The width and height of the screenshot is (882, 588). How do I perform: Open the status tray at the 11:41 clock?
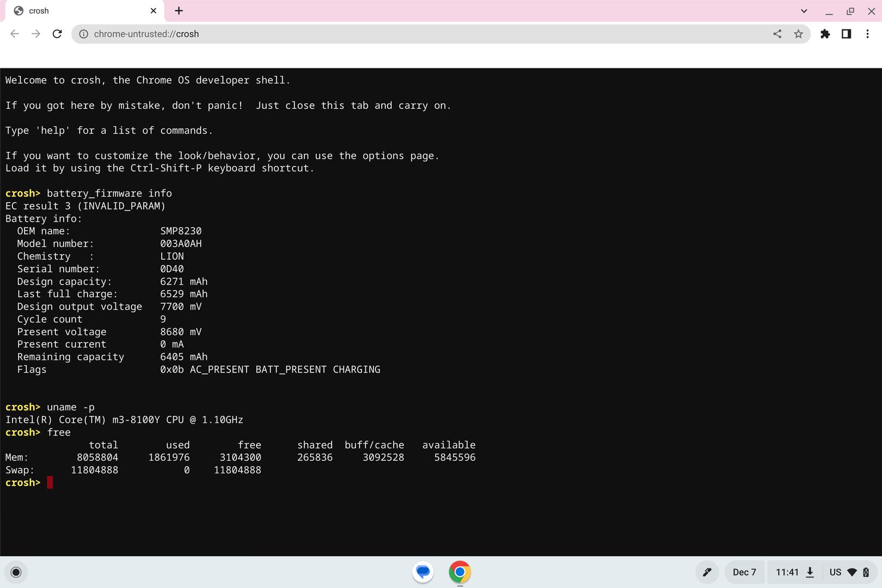[x=787, y=572]
